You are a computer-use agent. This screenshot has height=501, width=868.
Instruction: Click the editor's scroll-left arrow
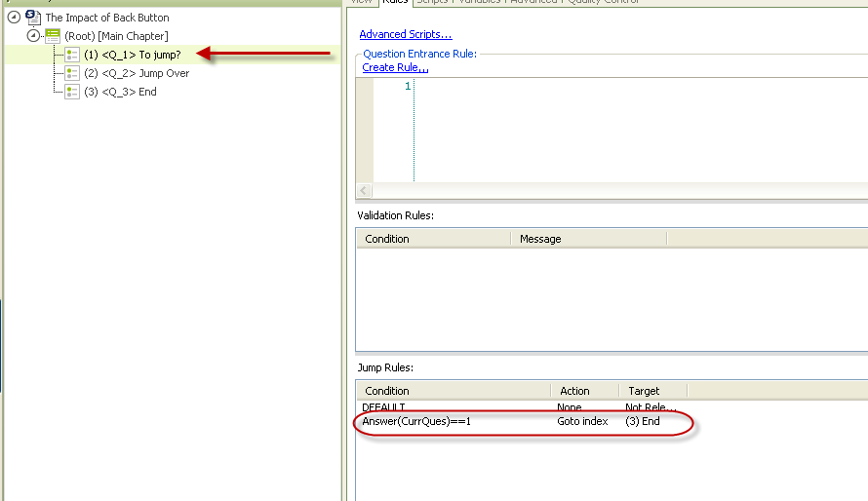click(x=364, y=190)
